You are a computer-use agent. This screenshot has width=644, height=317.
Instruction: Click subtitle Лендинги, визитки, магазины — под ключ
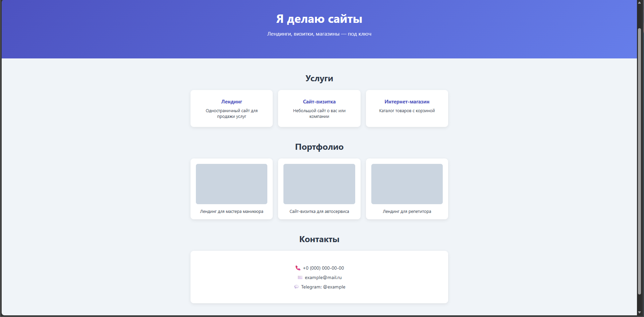click(x=319, y=34)
